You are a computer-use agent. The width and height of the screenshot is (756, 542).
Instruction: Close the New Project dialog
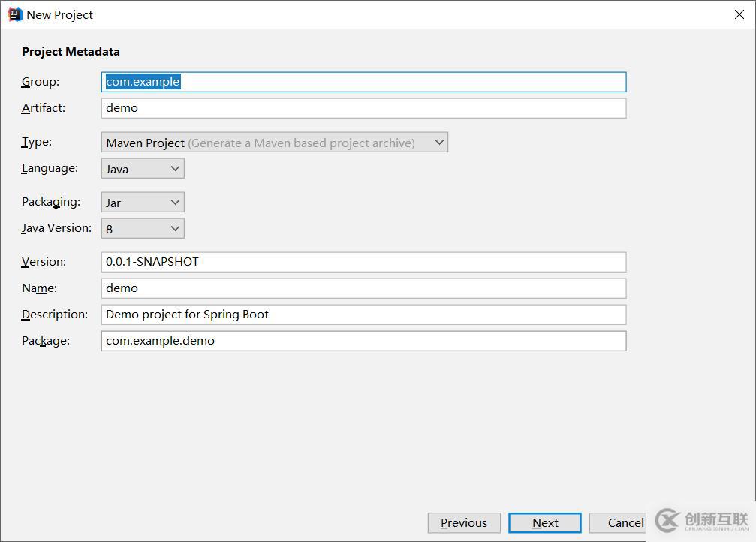point(739,14)
